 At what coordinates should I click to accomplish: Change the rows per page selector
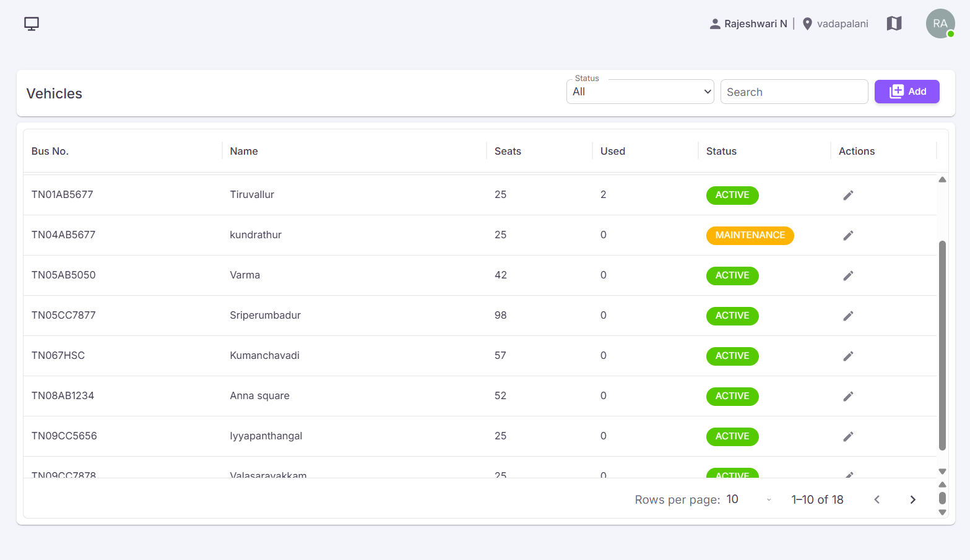[x=749, y=499]
